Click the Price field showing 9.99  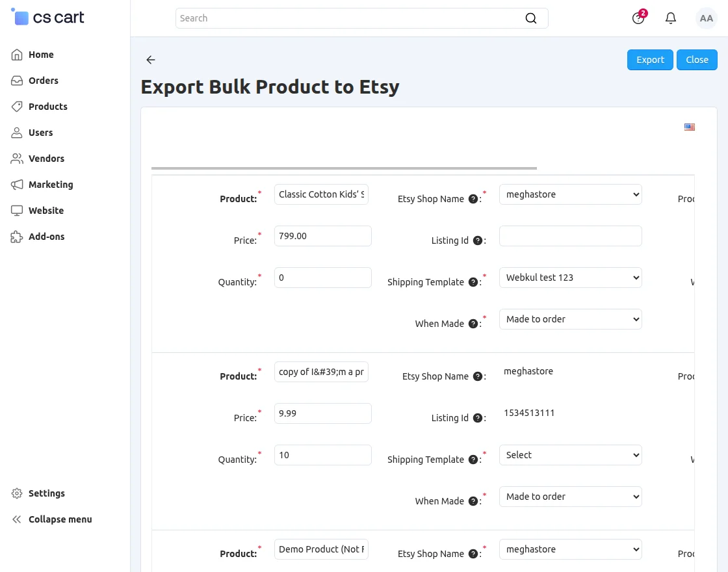point(322,413)
